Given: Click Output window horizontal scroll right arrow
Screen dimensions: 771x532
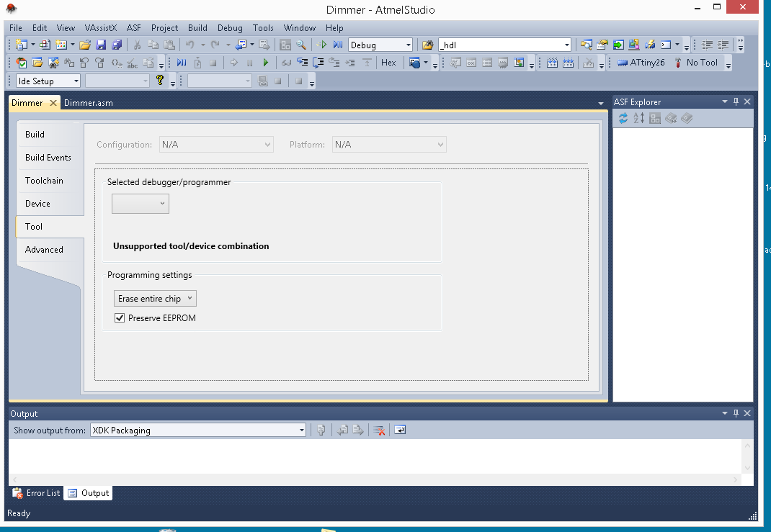Looking at the screenshot, I should coord(736,479).
